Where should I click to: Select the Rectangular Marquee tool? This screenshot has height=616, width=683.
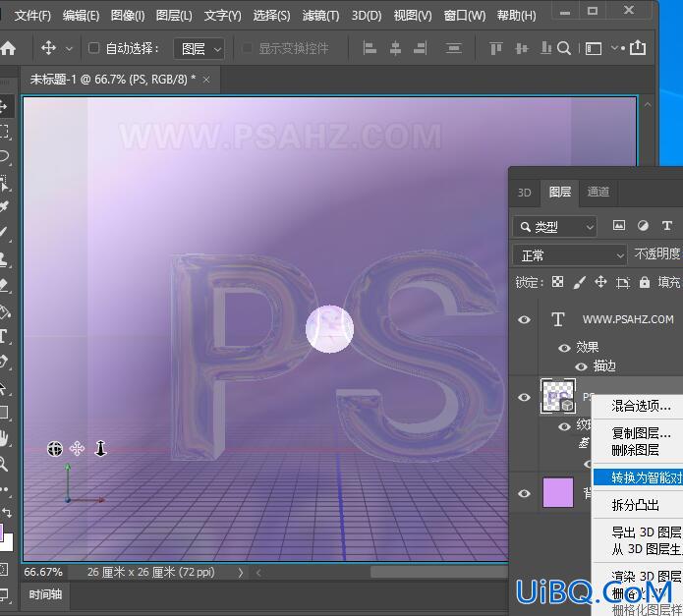[x=4, y=131]
